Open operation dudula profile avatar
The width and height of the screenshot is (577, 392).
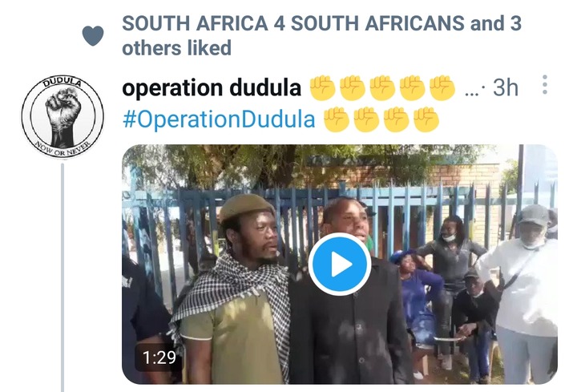[x=63, y=117]
